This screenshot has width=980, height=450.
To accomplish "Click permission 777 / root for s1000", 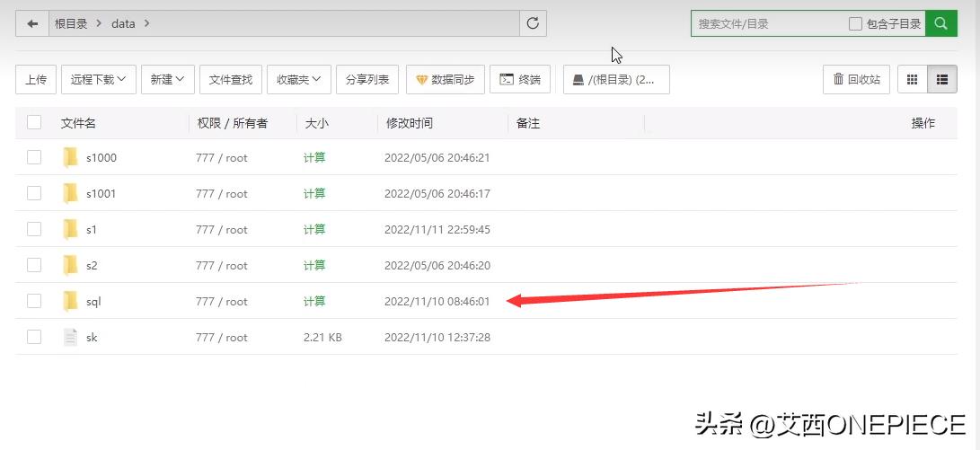I will pos(222,157).
